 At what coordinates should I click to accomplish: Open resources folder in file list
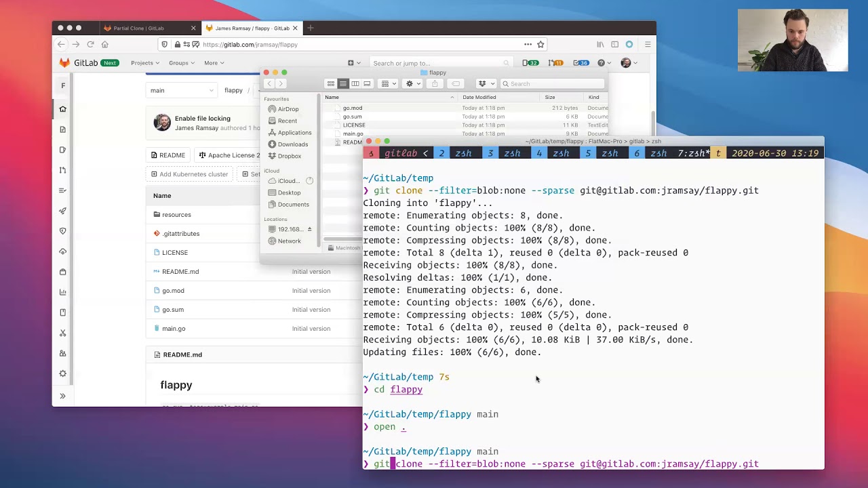coord(176,215)
